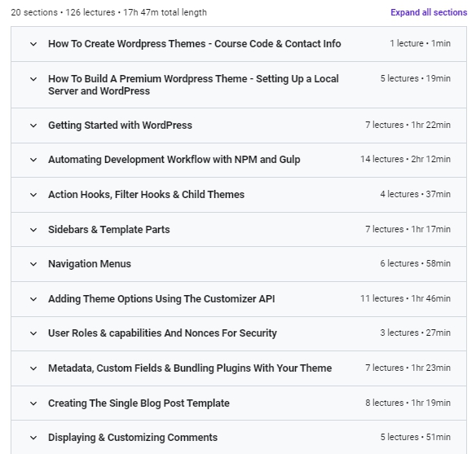Open Adding Theme Options Using The Customizer API

click(x=161, y=299)
